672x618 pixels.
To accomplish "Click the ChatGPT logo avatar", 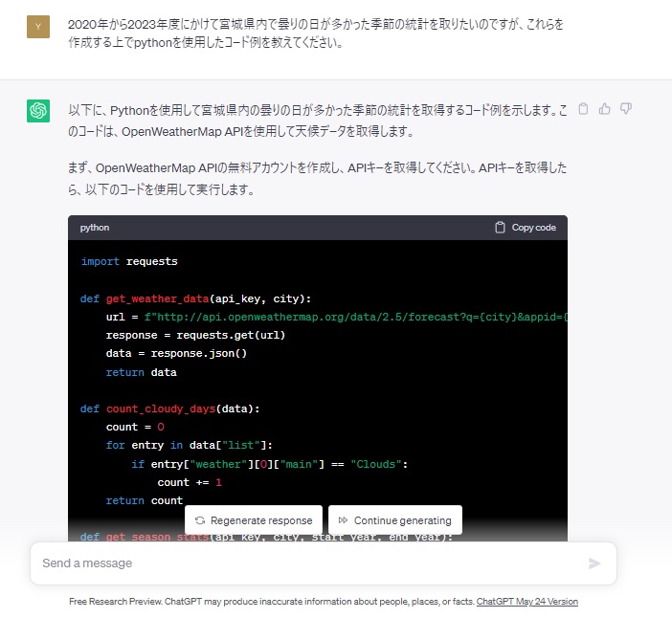I will (38, 111).
